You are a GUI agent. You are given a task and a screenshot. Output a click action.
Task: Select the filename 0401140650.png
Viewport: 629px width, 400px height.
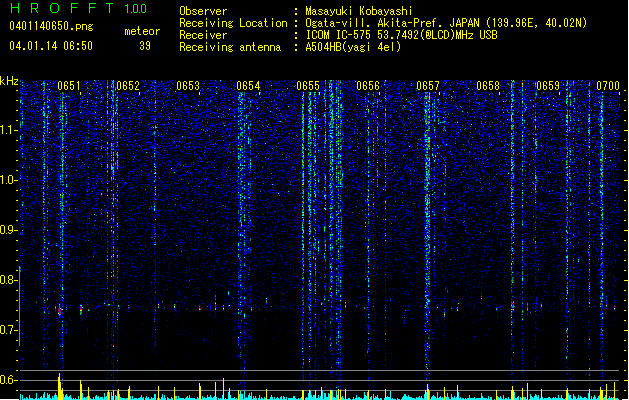(51, 26)
